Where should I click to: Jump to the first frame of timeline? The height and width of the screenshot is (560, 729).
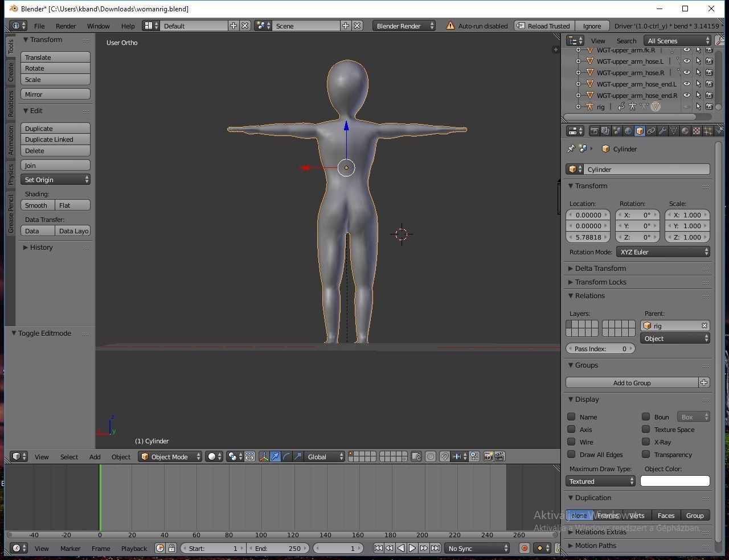click(x=378, y=548)
